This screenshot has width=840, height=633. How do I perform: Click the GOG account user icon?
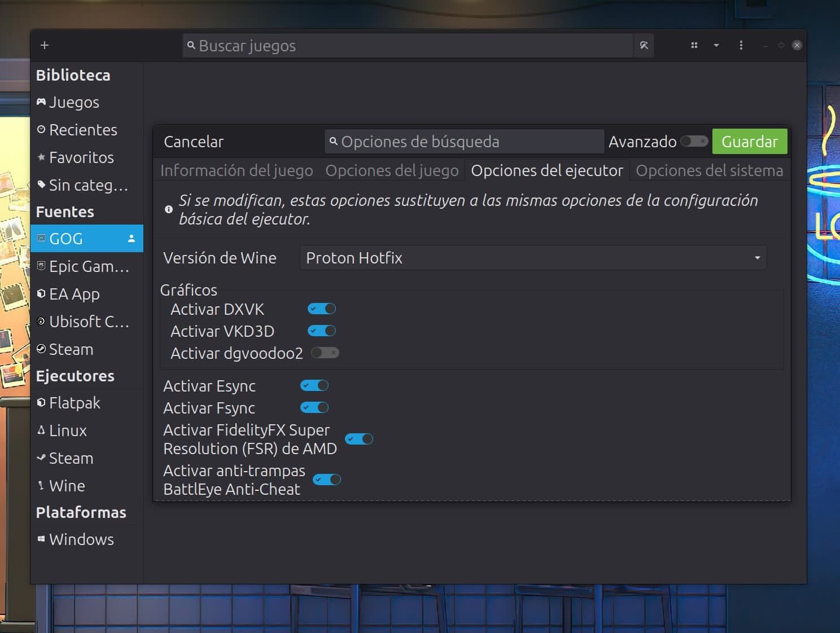click(x=132, y=239)
